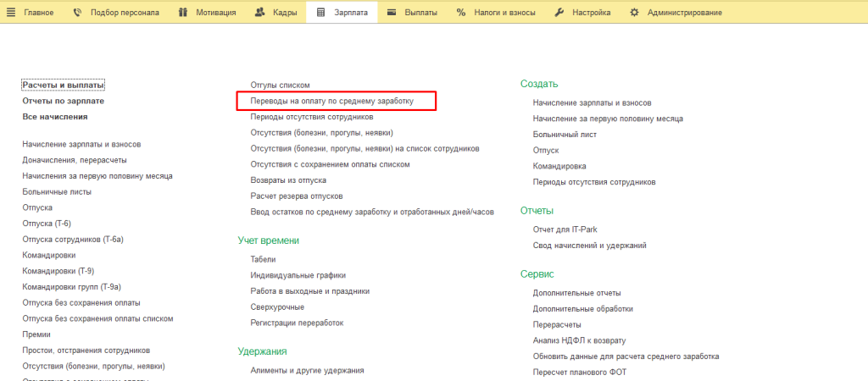Launch Анализ НДФЛ к возврату service

579,340
